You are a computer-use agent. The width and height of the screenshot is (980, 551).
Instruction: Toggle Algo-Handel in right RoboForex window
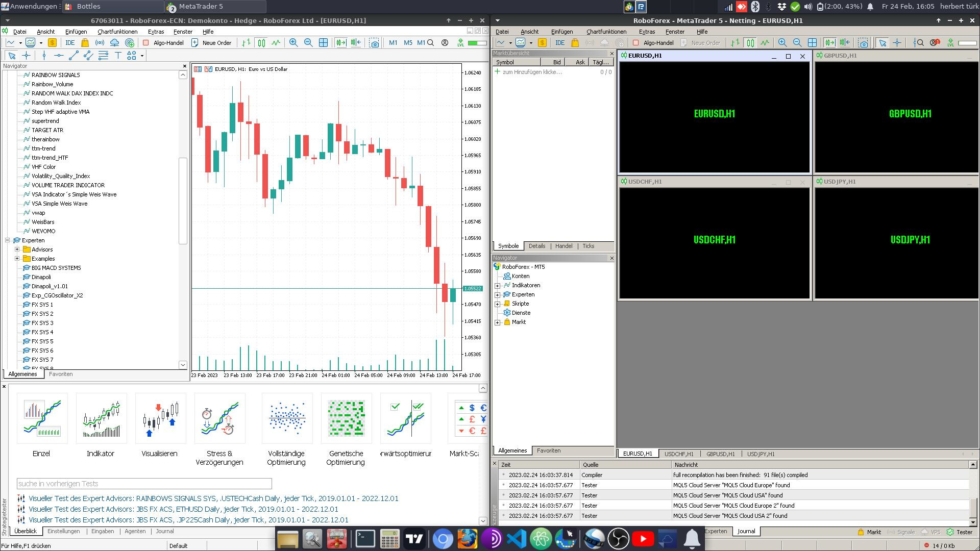(x=653, y=43)
